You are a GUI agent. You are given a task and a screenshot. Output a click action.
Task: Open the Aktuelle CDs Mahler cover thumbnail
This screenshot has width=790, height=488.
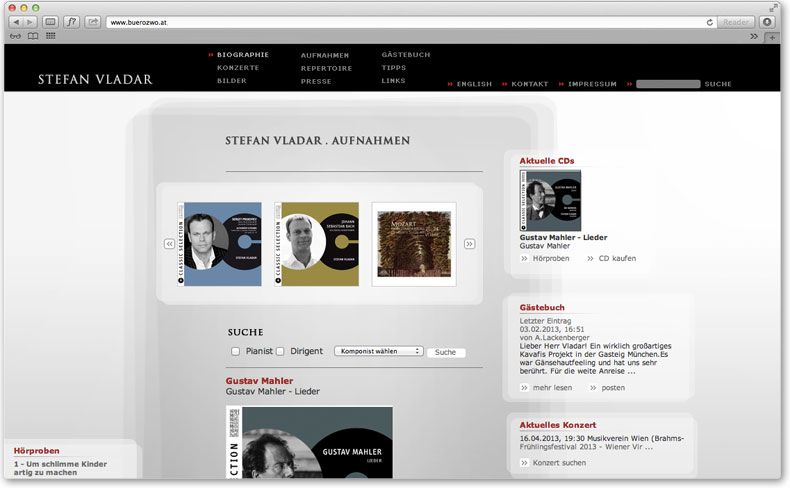[550, 200]
